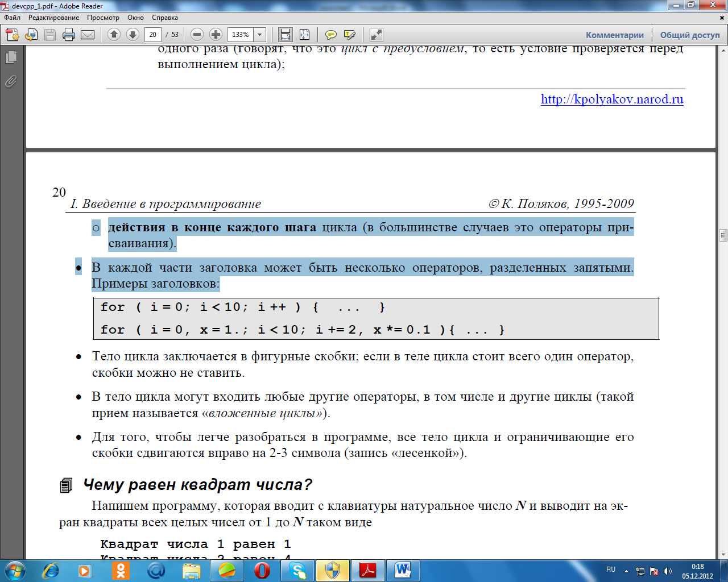The height and width of the screenshot is (582, 728).
Task: Open the attachments paperclip panel
Action: point(11,82)
